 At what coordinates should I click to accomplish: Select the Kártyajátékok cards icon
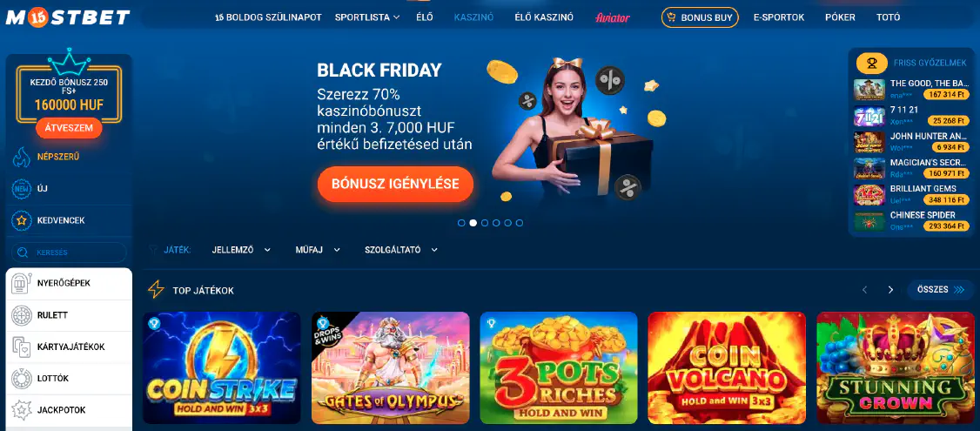(x=21, y=347)
